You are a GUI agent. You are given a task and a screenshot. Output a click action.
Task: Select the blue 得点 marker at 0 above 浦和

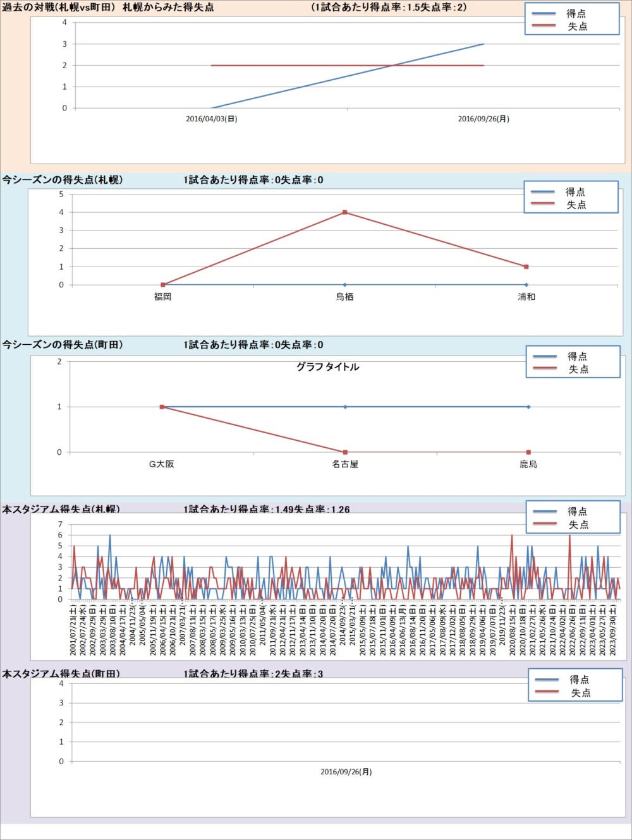coord(526,285)
